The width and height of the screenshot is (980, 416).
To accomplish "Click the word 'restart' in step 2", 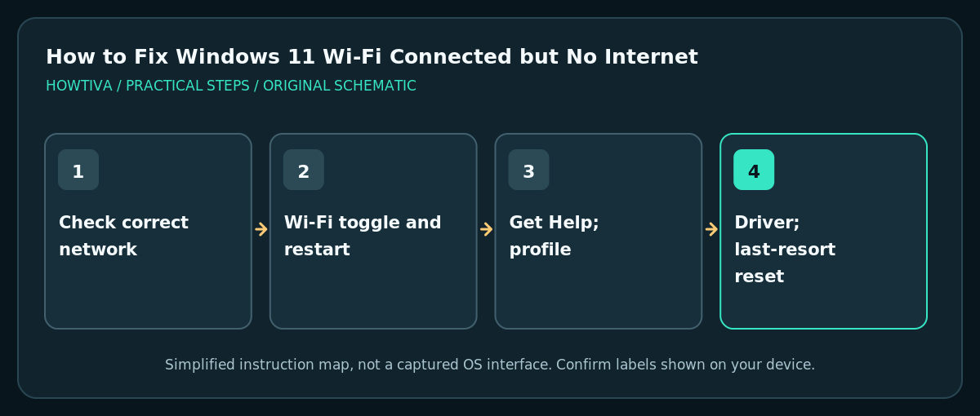I will tap(317, 250).
